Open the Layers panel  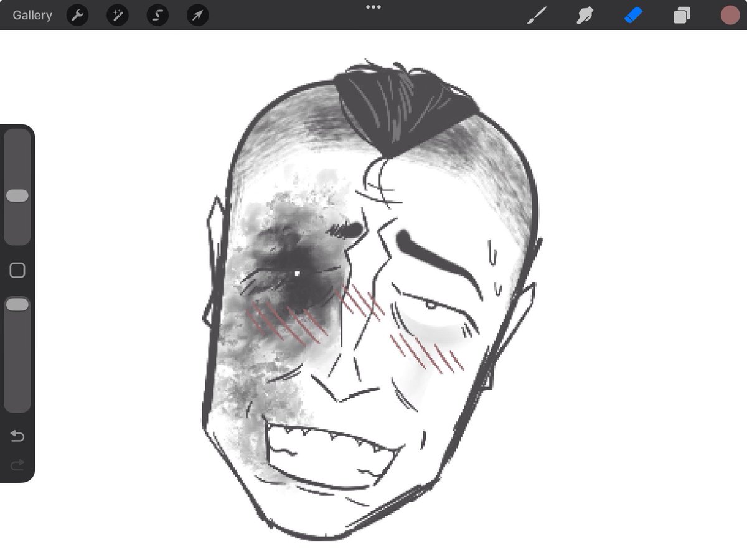pos(682,16)
